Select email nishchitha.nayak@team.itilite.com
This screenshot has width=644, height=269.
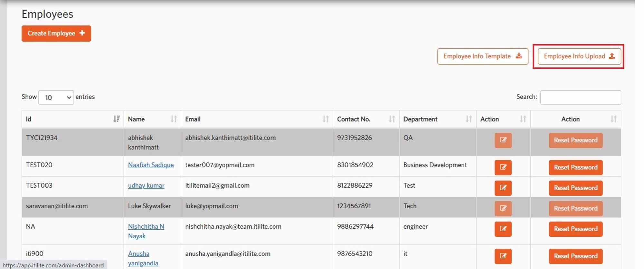coord(233,226)
